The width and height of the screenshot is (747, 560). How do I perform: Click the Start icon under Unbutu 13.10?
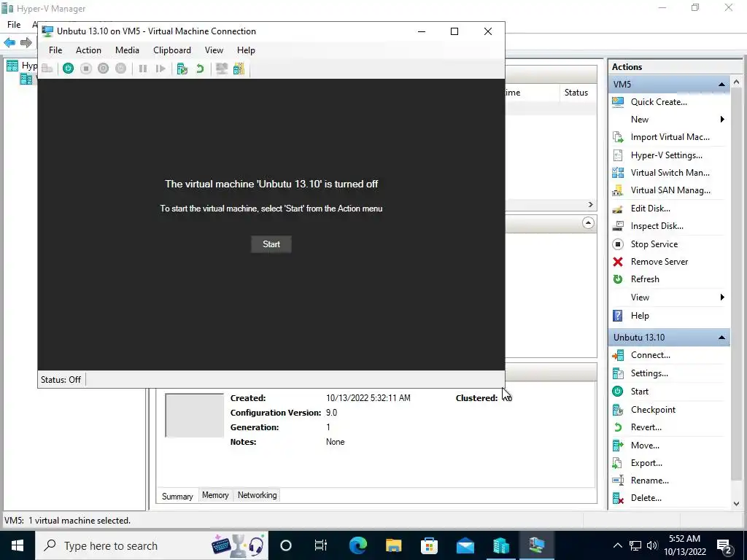[x=618, y=392]
